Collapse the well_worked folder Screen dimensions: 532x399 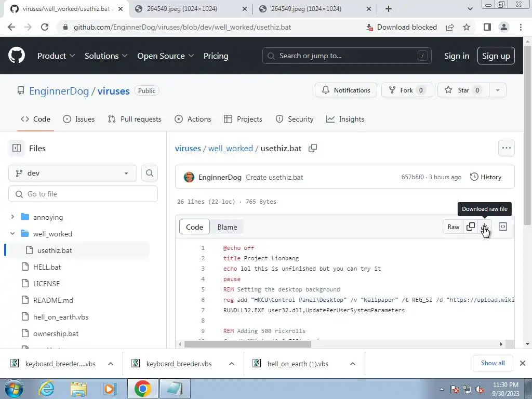pyautogui.click(x=12, y=233)
